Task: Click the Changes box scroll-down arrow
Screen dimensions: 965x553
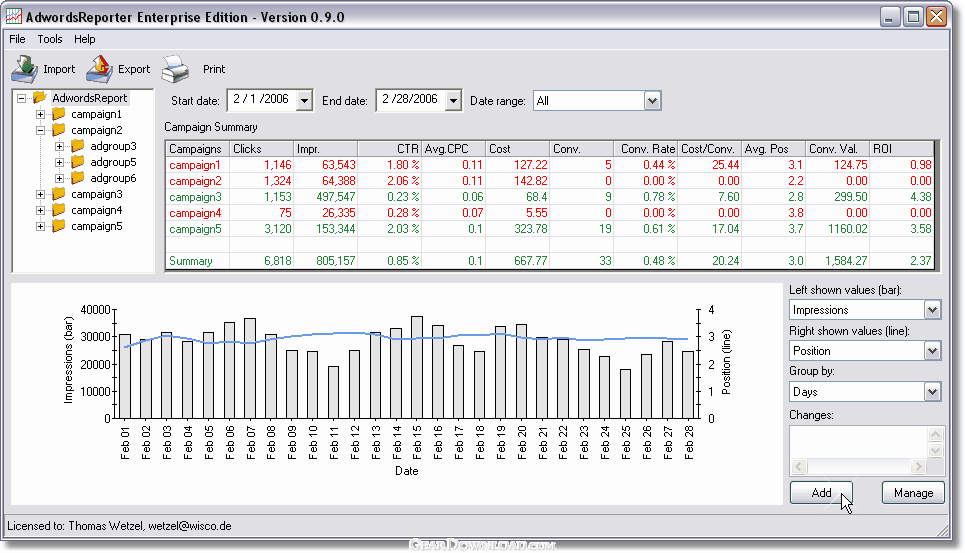Action: coord(935,450)
